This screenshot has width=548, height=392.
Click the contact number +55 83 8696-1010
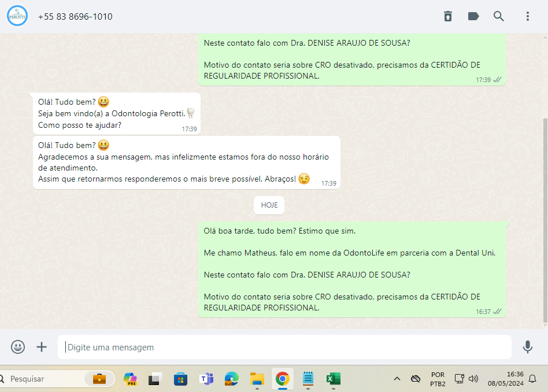75,16
